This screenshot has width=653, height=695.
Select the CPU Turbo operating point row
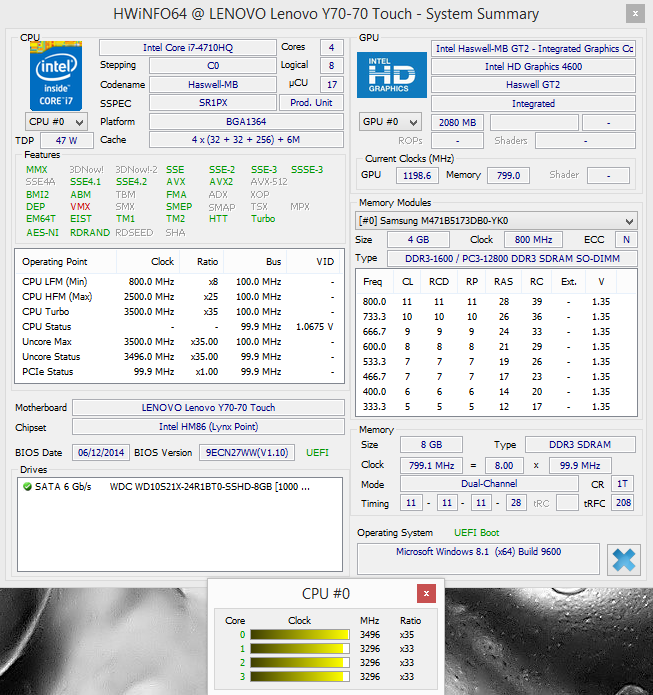pos(179,312)
